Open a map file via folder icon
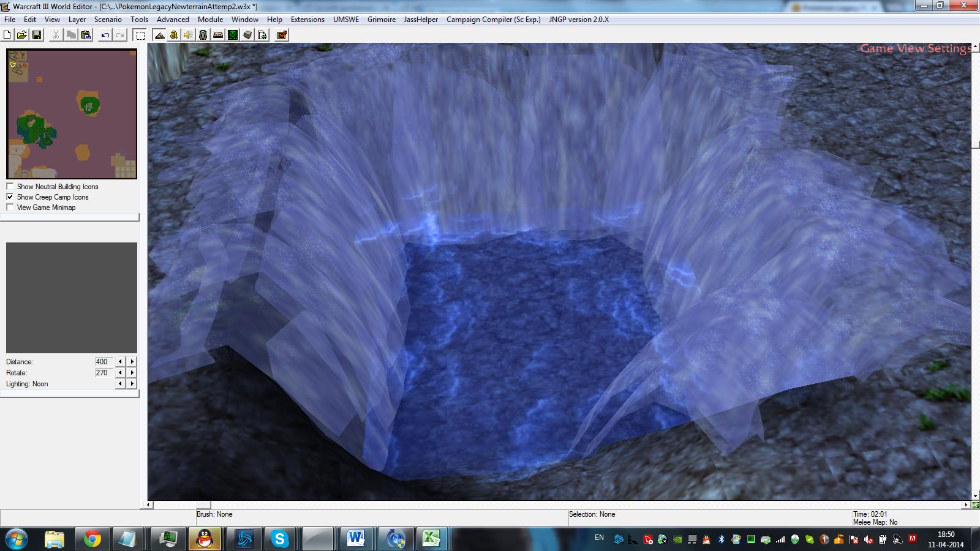This screenshot has height=551, width=980. (x=22, y=36)
